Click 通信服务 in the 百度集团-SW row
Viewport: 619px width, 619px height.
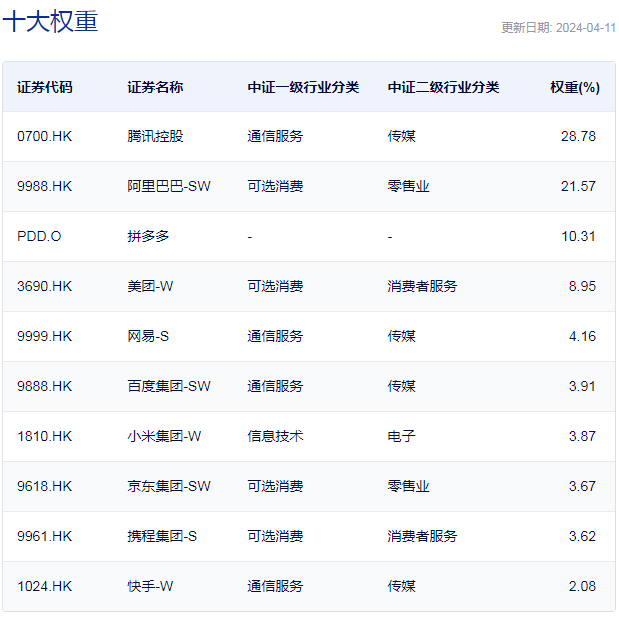click(x=275, y=386)
